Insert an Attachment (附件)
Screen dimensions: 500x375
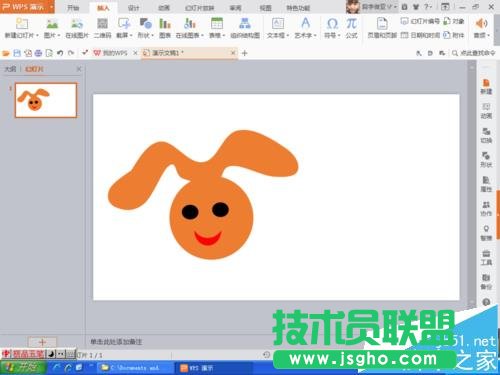point(454,35)
